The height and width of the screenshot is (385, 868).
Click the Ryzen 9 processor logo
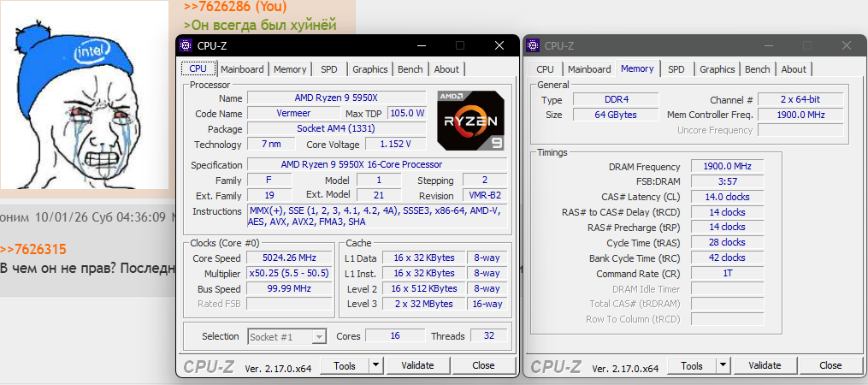470,121
